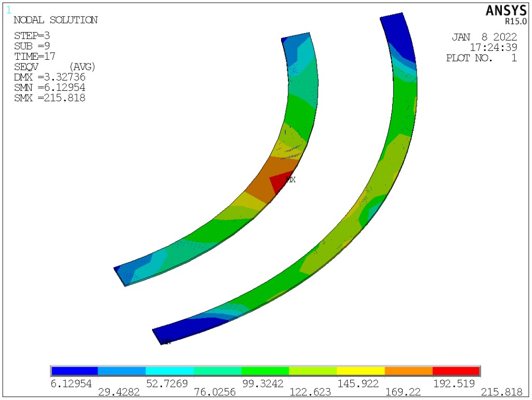Click the yellow legend color band

361,370
